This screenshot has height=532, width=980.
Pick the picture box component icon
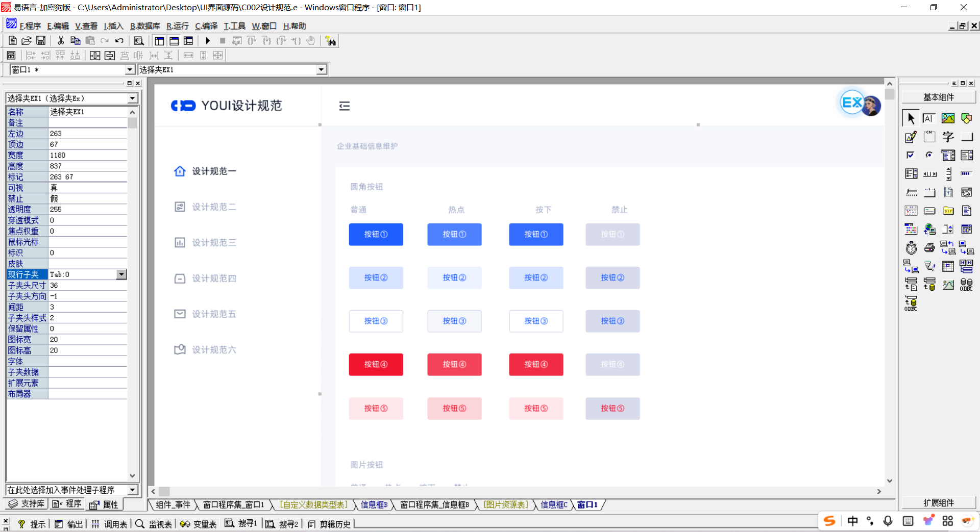[948, 118]
